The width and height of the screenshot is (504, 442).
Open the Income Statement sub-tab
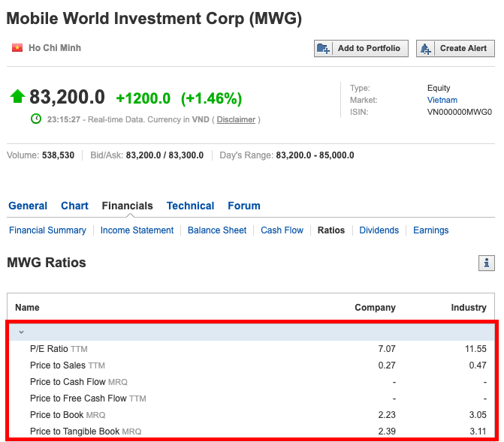coord(137,230)
